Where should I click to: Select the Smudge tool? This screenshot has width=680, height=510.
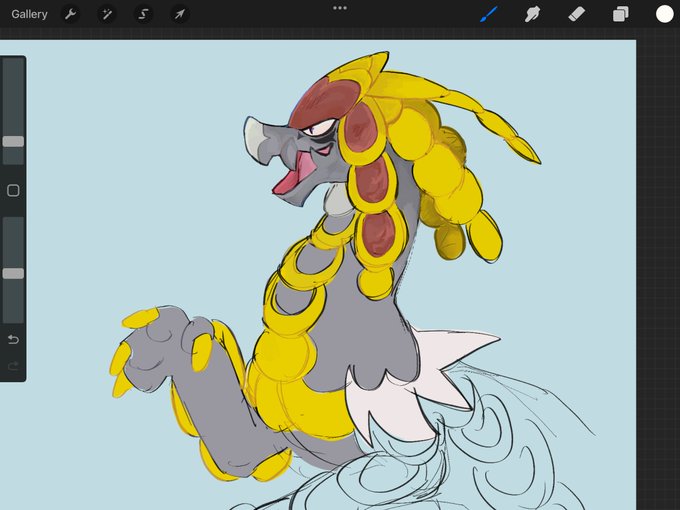532,14
